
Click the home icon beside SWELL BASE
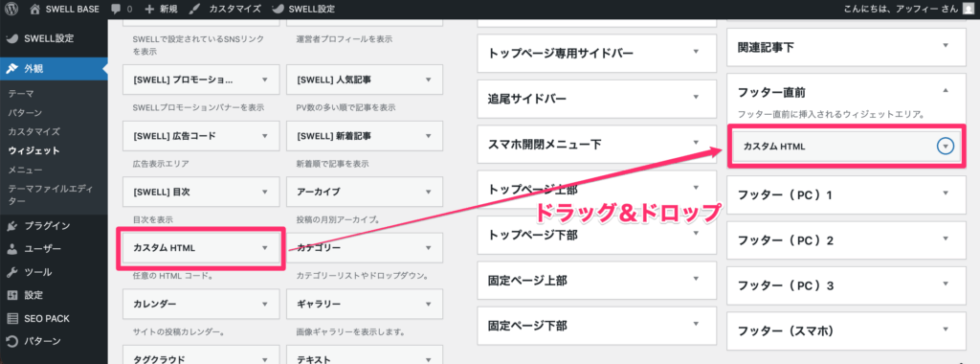pyautogui.click(x=35, y=10)
